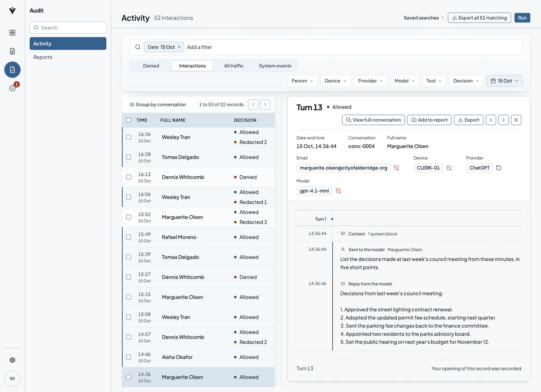This screenshot has width=541, height=392.
Task: Open the Decision filter dropdown
Action: tap(466, 81)
